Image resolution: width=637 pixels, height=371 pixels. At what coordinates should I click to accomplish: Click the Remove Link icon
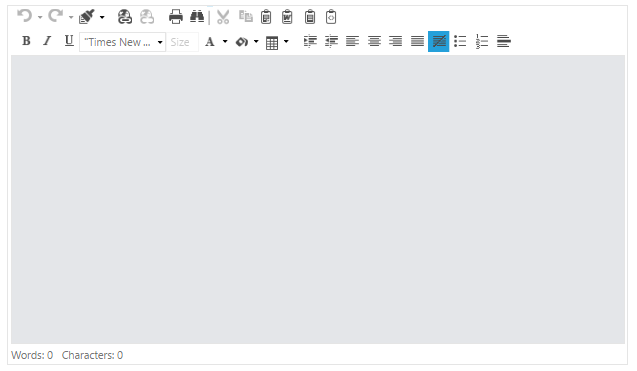tap(147, 17)
